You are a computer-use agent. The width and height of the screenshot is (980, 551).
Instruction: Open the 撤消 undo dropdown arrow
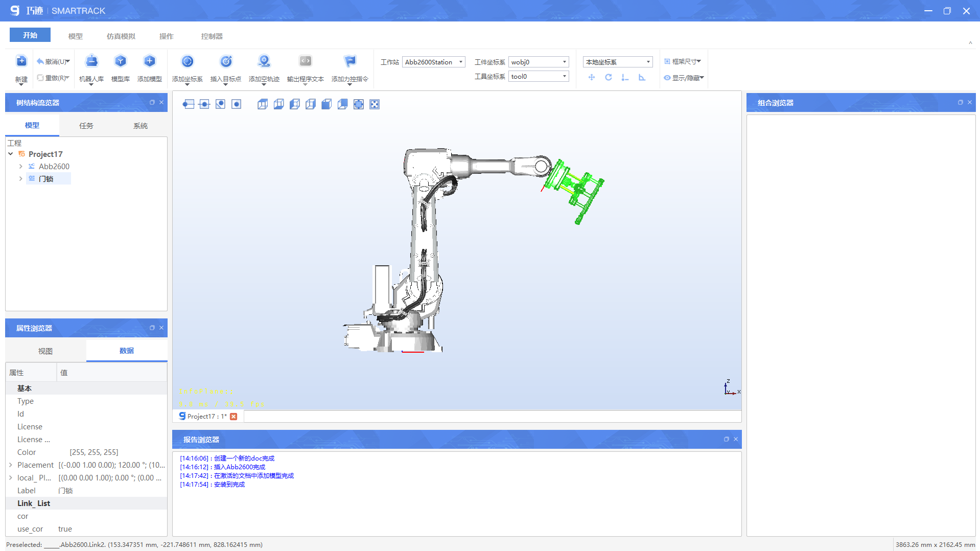(68, 61)
